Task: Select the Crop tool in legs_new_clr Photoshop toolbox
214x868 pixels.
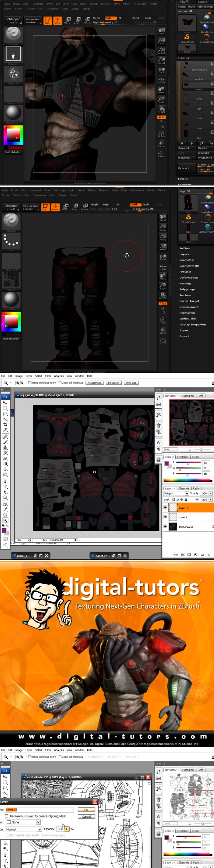Action: pos(5,424)
